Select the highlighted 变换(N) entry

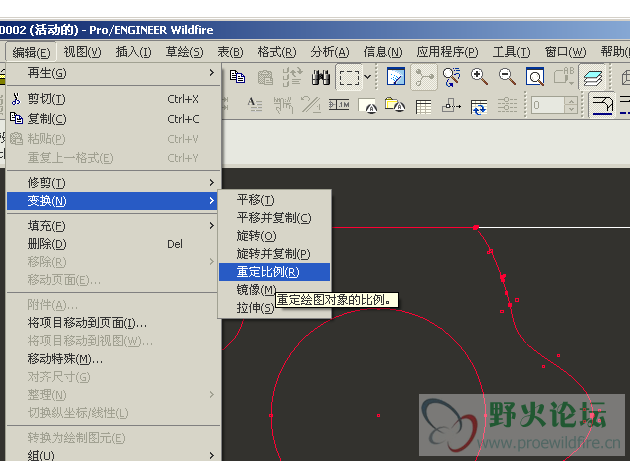pyautogui.click(x=112, y=201)
